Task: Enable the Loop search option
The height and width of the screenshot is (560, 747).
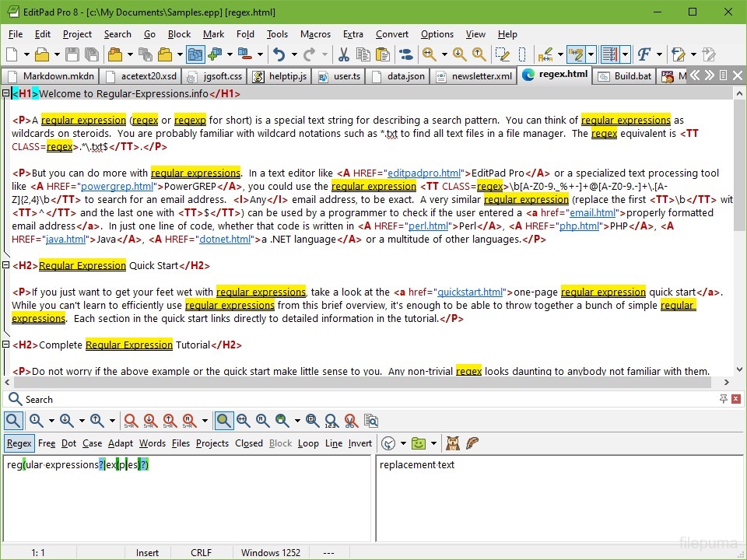Action: pyautogui.click(x=308, y=443)
